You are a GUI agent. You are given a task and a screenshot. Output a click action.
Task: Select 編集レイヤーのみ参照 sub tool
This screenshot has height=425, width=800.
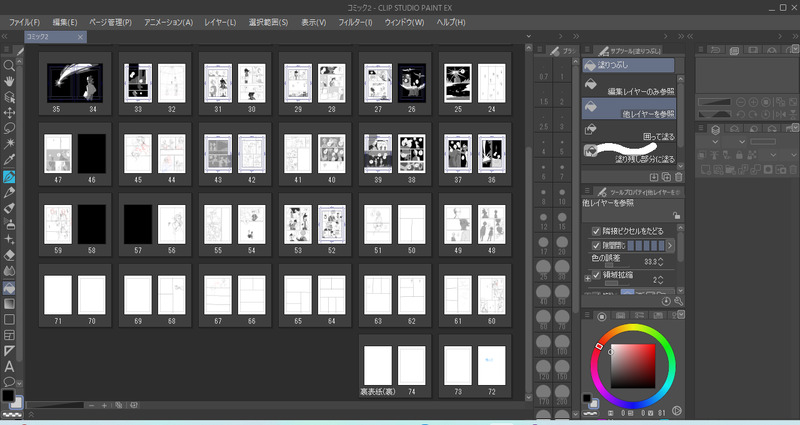[x=629, y=85]
